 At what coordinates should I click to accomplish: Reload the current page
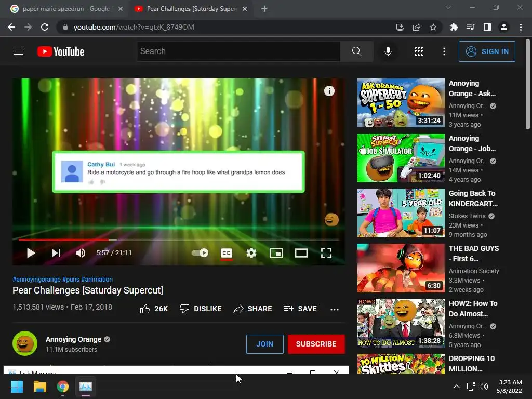(x=45, y=27)
